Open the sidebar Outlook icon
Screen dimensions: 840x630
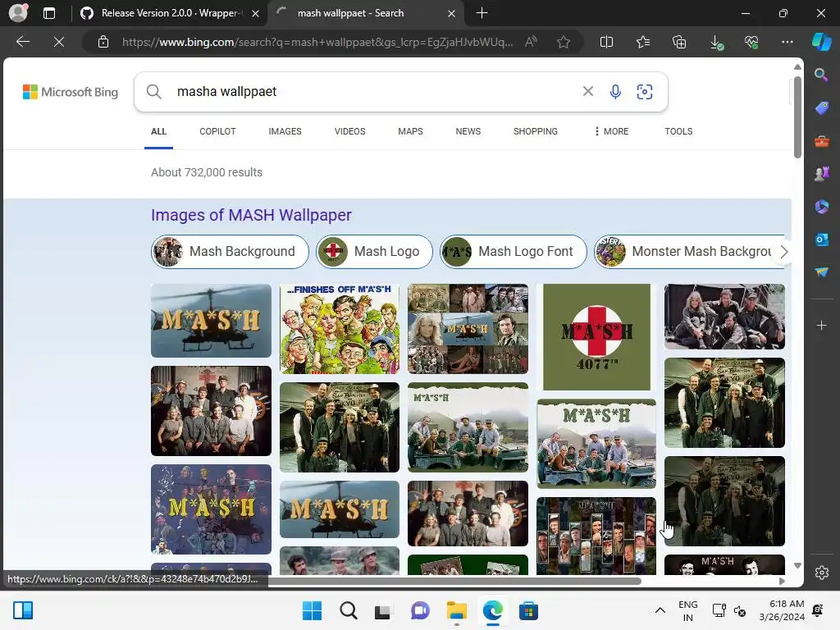click(821, 240)
